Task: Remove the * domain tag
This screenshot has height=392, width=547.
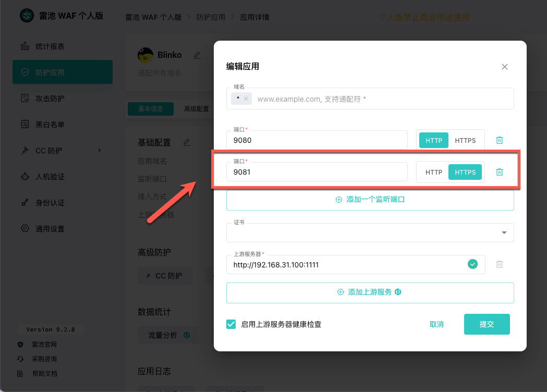Action: [x=246, y=99]
